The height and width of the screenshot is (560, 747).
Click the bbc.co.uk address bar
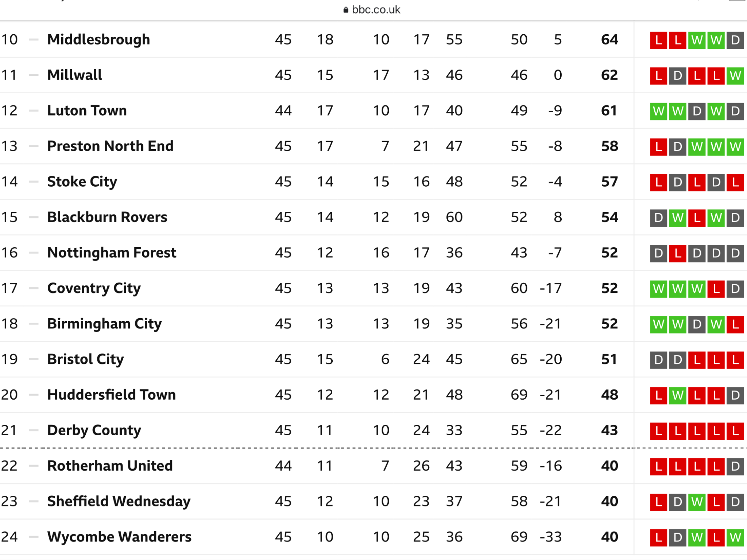pyautogui.click(x=372, y=10)
